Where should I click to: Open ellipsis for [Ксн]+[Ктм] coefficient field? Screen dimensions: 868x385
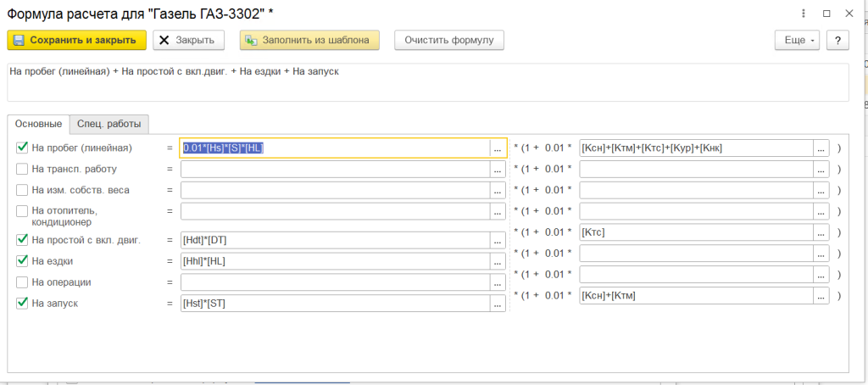point(821,295)
